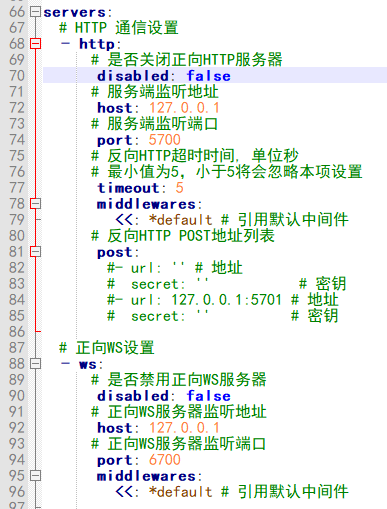
Task: Click line number 88 in the margin
Action: pyautogui.click(x=17, y=364)
